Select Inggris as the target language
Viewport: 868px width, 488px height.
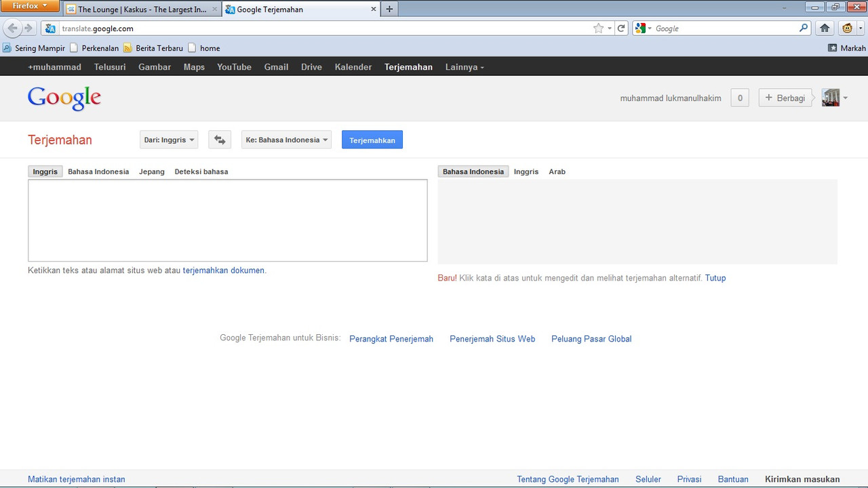526,171
